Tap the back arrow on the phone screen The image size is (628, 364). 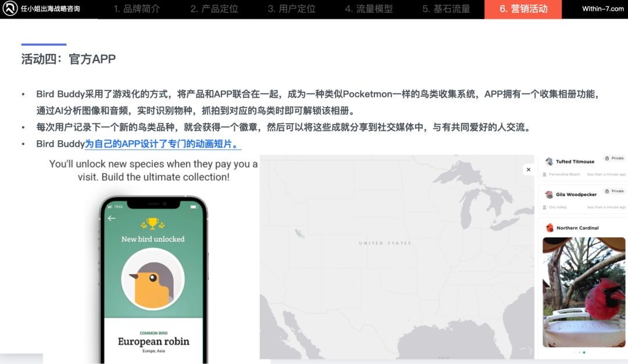(x=112, y=218)
